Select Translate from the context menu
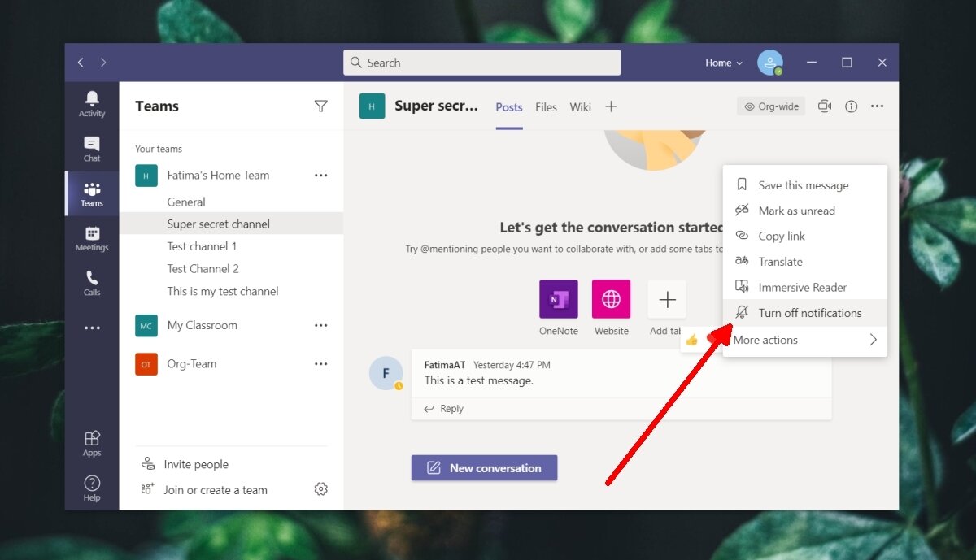 (x=778, y=261)
